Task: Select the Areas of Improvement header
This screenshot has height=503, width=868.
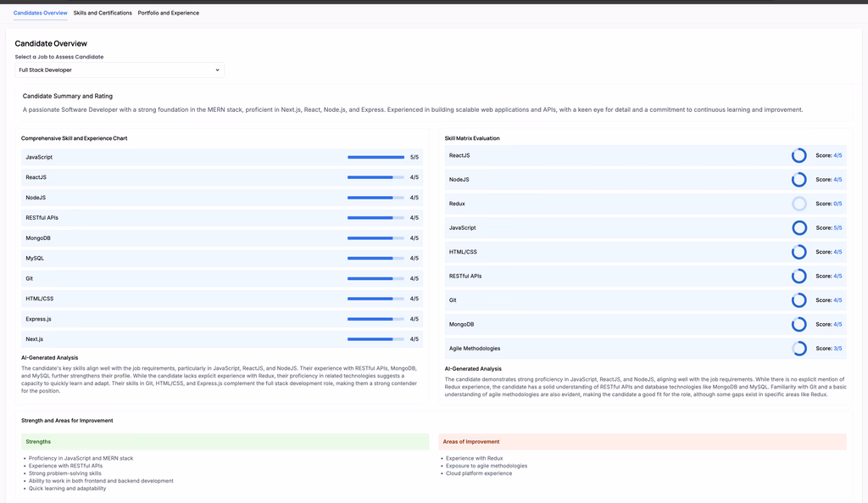Action: (x=643, y=442)
